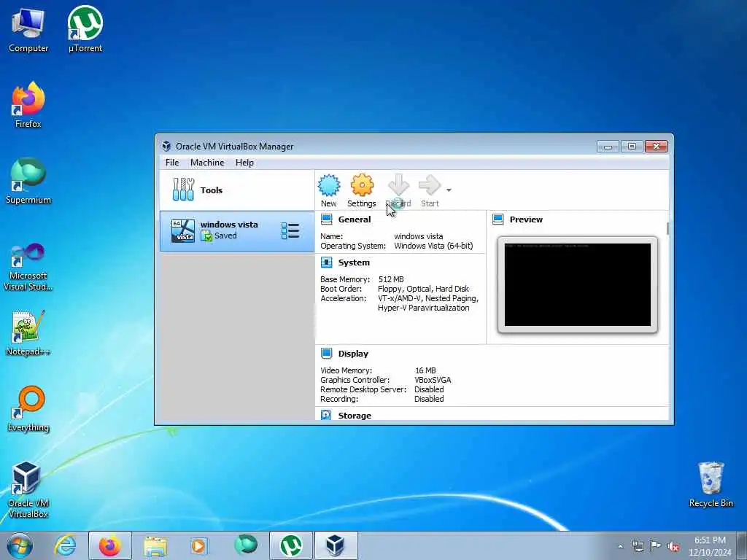
Task: Click the VirtualBox title bar cube icon
Action: pyautogui.click(x=166, y=146)
